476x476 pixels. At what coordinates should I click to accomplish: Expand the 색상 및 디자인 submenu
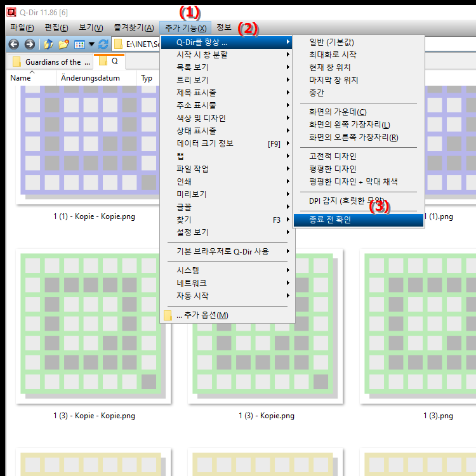(x=227, y=118)
